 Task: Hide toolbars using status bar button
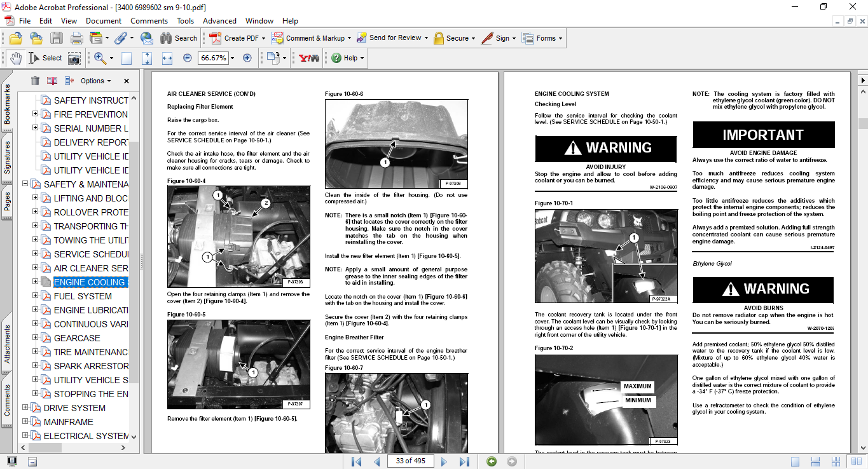tap(32, 461)
